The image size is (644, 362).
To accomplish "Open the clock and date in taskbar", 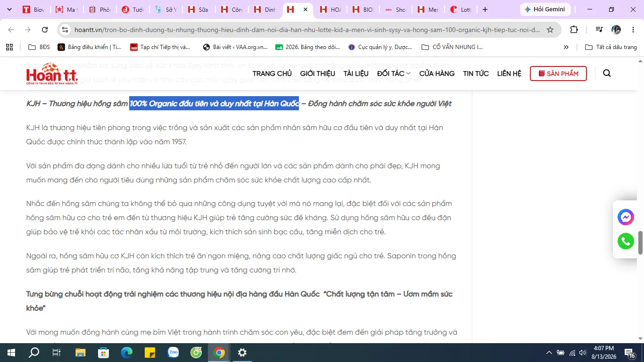I will (x=603, y=353).
